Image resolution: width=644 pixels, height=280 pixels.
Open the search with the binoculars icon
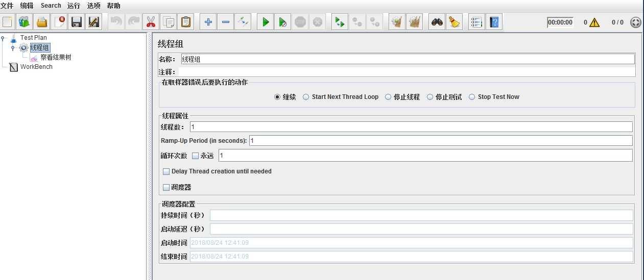[x=437, y=22]
